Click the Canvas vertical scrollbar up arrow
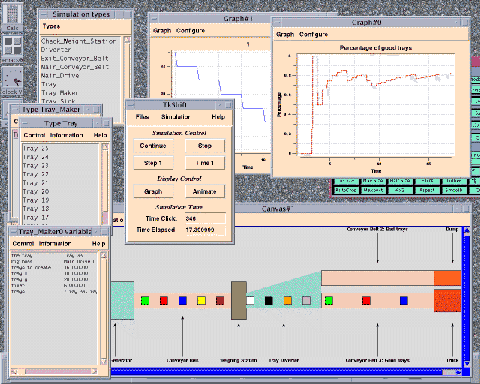 467,230
